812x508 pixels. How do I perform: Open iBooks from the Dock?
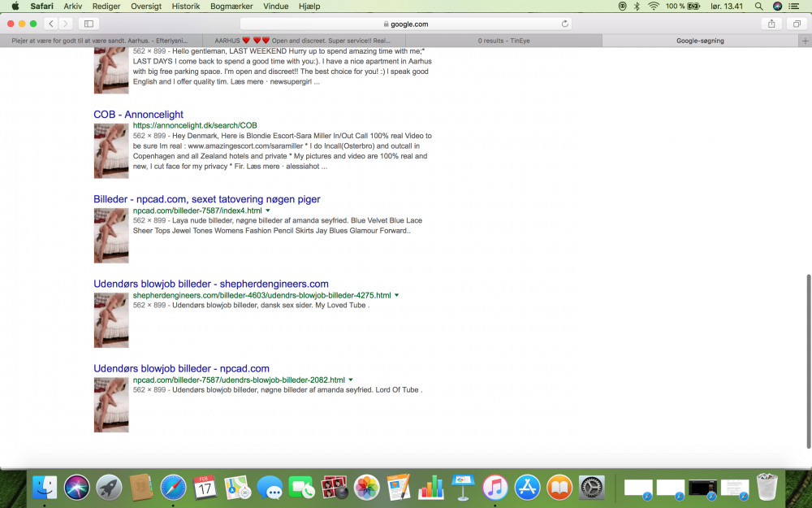click(x=559, y=487)
